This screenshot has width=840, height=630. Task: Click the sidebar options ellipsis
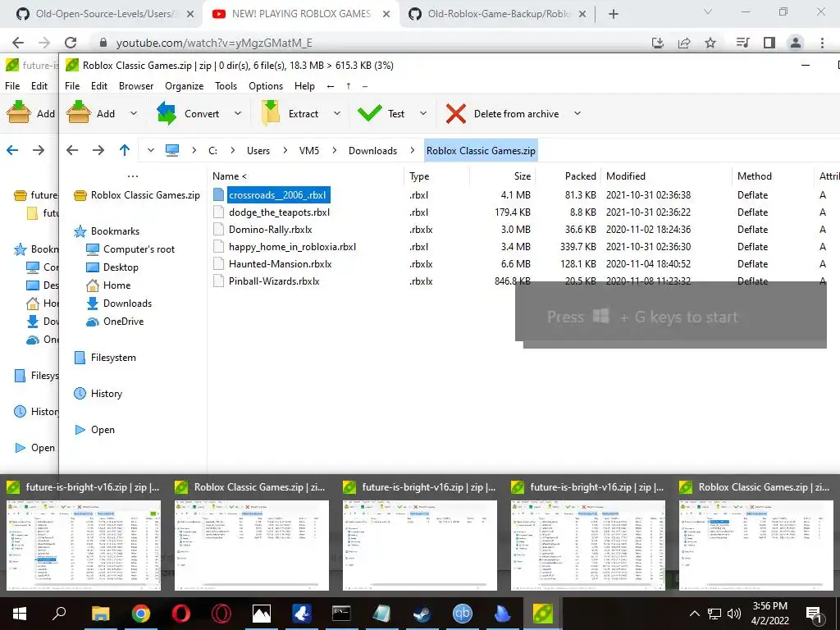tap(133, 176)
